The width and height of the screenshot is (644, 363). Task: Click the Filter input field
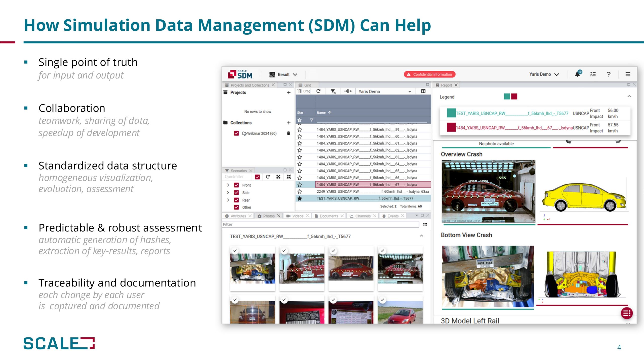(x=320, y=224)
